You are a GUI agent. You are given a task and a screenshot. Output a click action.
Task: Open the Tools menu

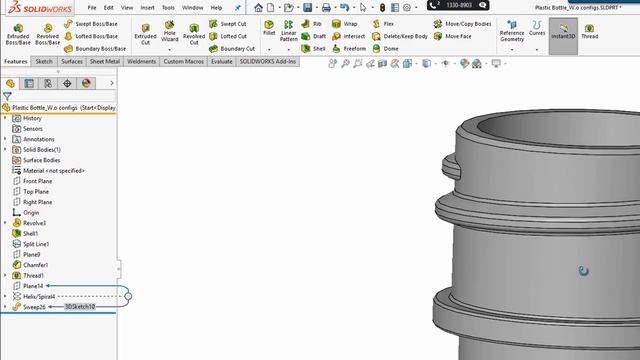click(168, 8)
